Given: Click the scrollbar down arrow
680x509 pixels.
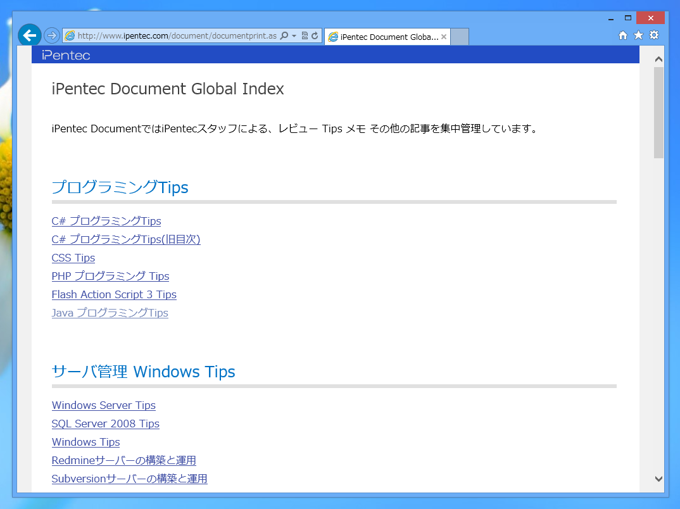Looking at the screenshot, I should coord(658,479).
